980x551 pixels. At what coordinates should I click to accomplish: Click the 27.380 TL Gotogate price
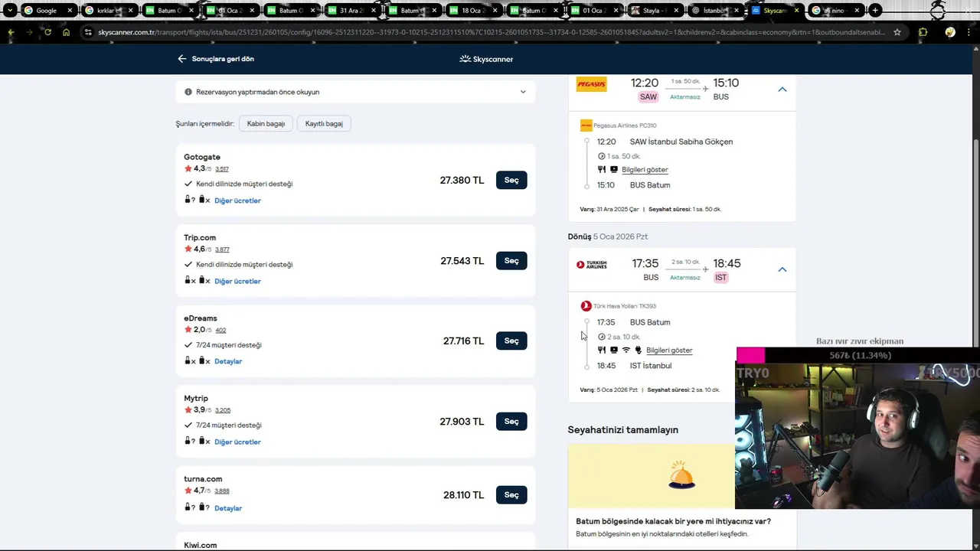point(462,180)
